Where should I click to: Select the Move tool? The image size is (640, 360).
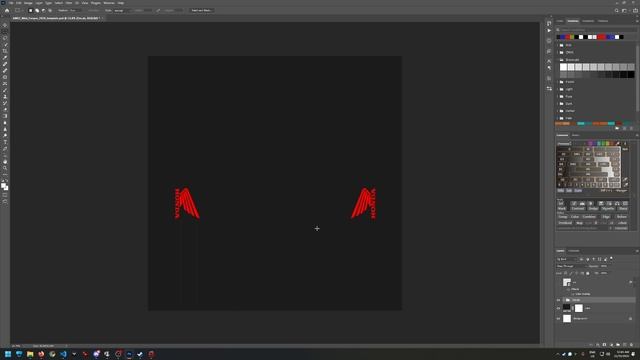[5, 25]
